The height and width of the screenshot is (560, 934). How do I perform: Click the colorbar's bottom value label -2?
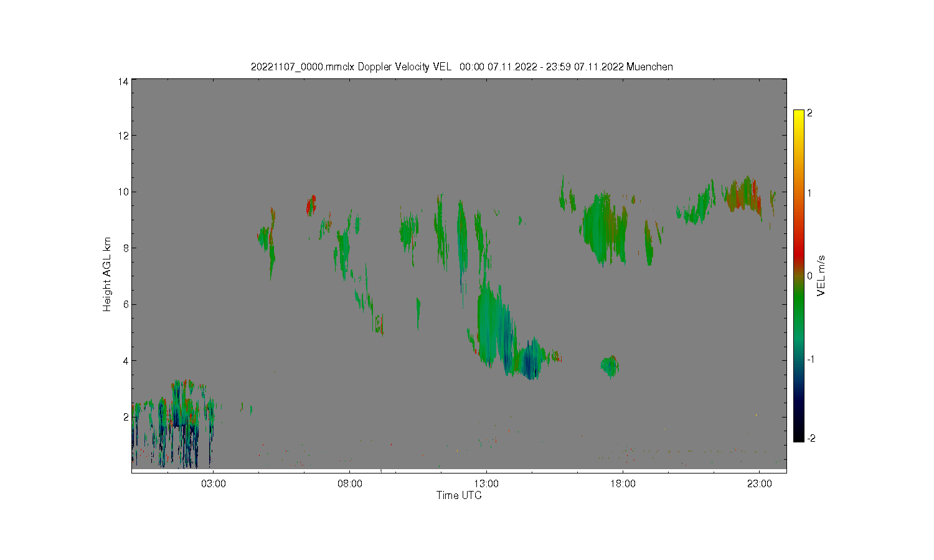click(811, 438)
